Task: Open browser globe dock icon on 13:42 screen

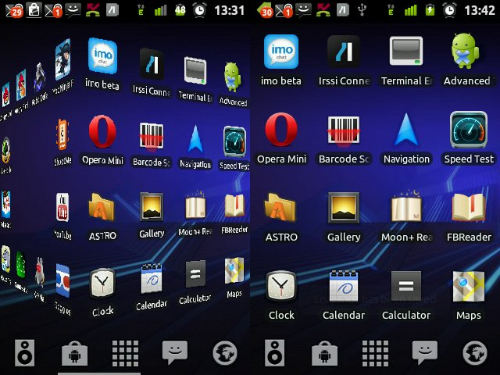Action: click(x=475, y=353)
